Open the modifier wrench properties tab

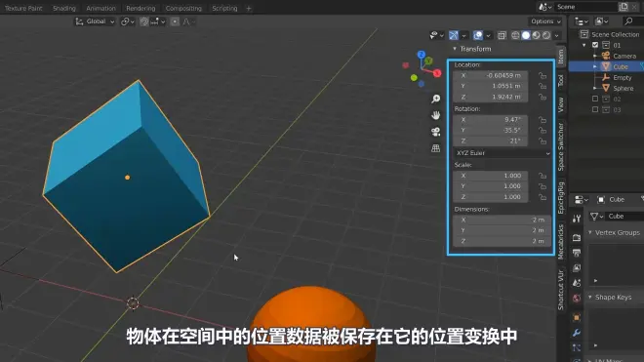tap(577, 333)
